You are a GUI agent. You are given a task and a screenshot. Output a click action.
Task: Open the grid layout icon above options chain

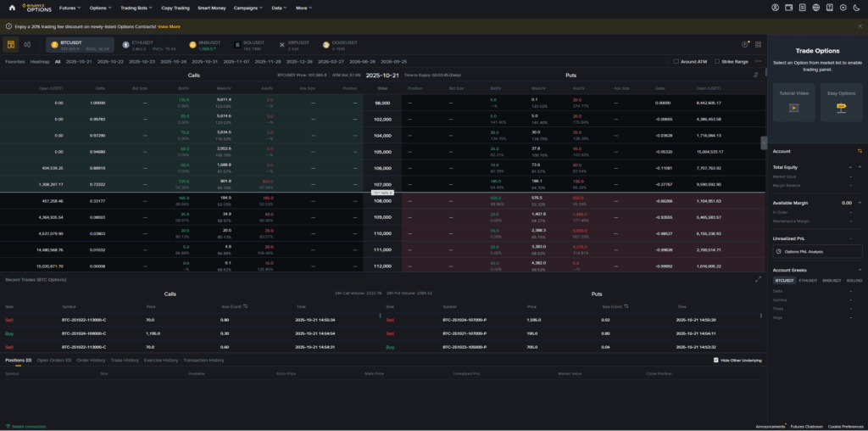pos(756,44)
